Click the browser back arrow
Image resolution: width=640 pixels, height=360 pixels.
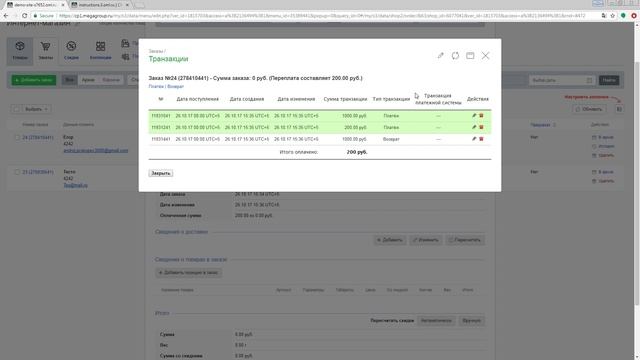(x=6, y=16)
